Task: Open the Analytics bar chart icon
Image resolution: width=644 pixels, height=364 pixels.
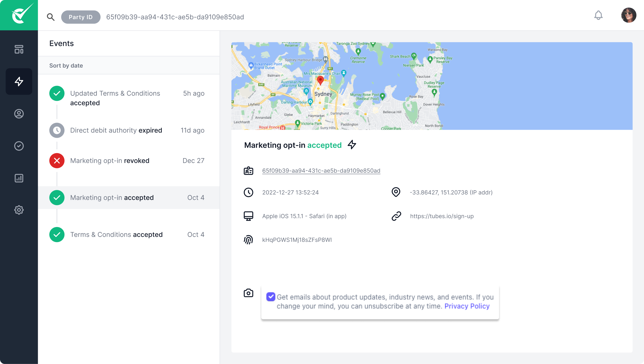Action: 19,178
